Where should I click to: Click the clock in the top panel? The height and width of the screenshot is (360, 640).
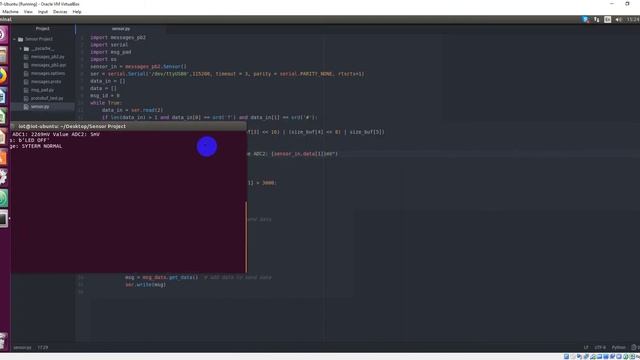(x=633, y=19)
